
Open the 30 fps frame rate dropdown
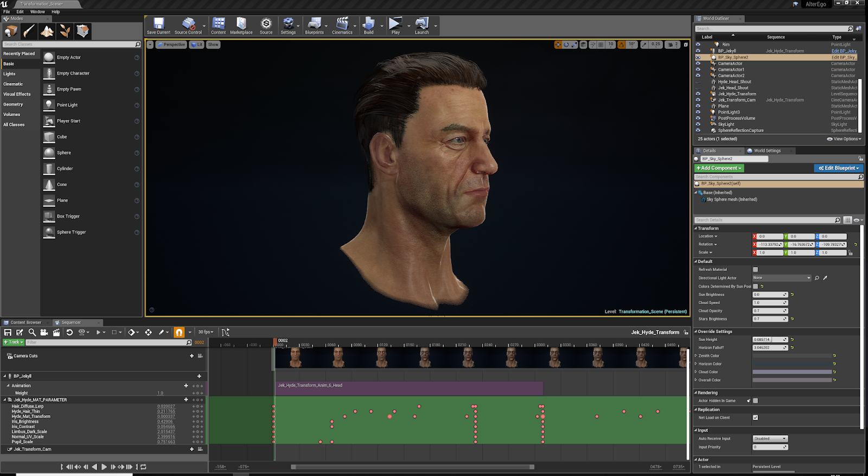(206, 332)
